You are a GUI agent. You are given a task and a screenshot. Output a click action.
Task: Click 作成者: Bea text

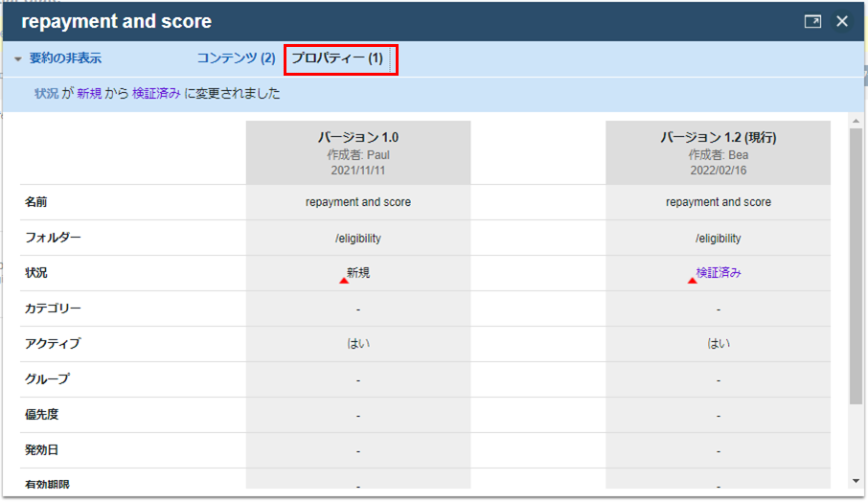point(718,155)
